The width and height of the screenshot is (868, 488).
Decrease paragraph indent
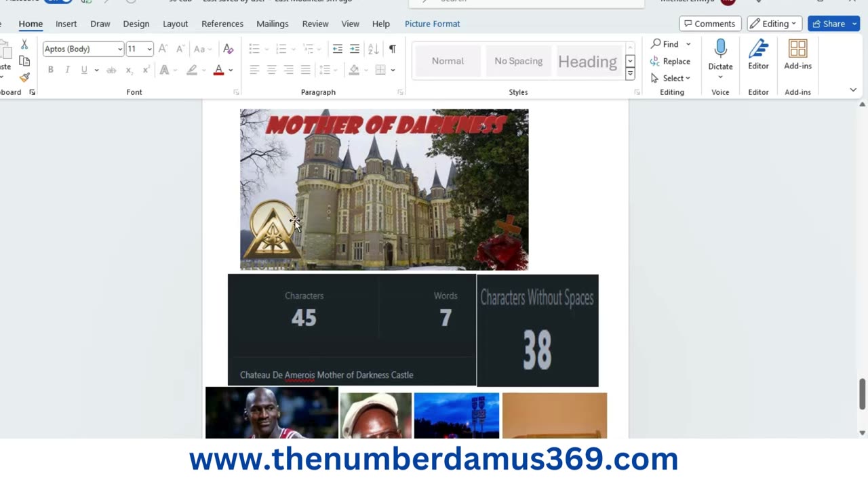[x=338, y=49]
